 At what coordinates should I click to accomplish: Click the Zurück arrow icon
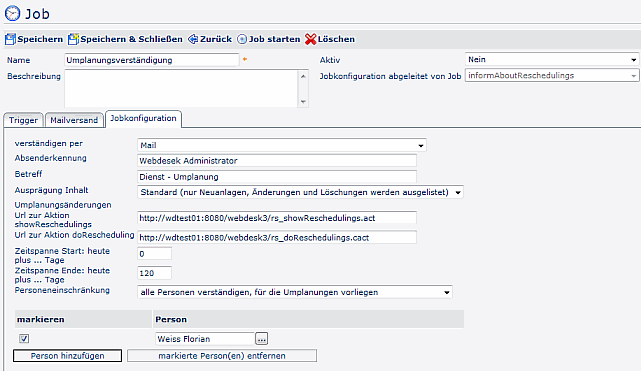click(193, 39)
